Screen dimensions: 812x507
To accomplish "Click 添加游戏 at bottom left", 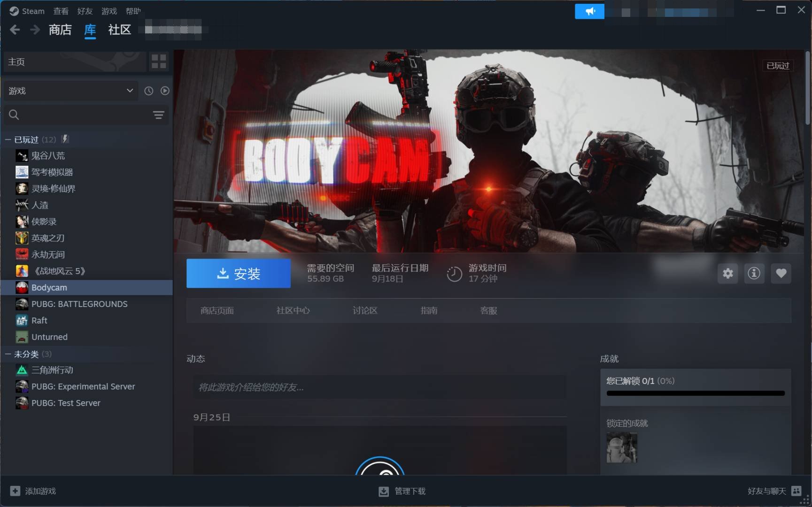I will coord(33,491).
